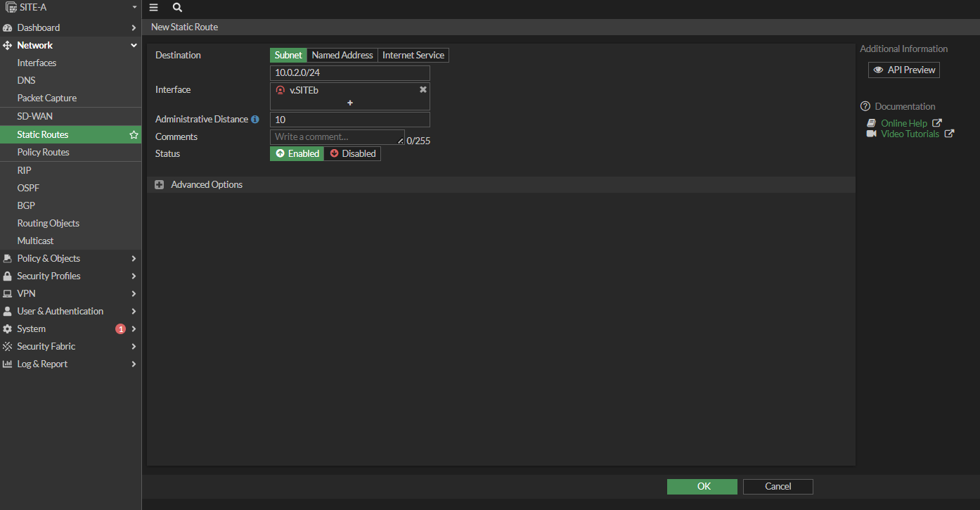Select Named Address destination type
The image size is (980, 510).
(x=342, y=55)
